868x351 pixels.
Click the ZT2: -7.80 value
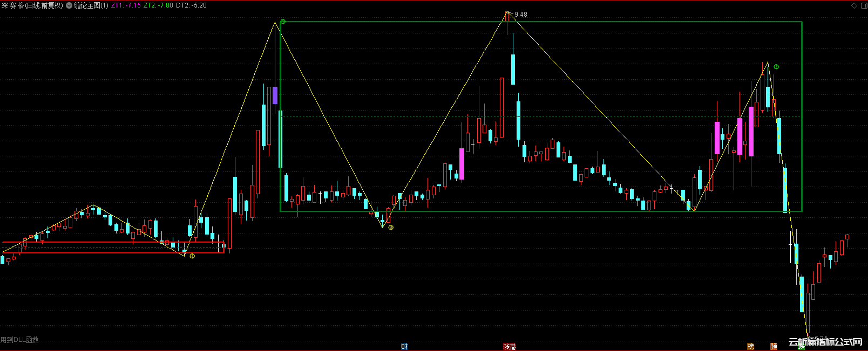pyautogui.click(x=159, y=5)
